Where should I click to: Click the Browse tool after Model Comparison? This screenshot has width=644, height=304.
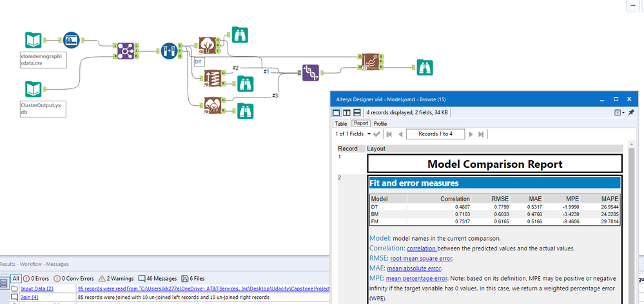(x=425, y=67)
